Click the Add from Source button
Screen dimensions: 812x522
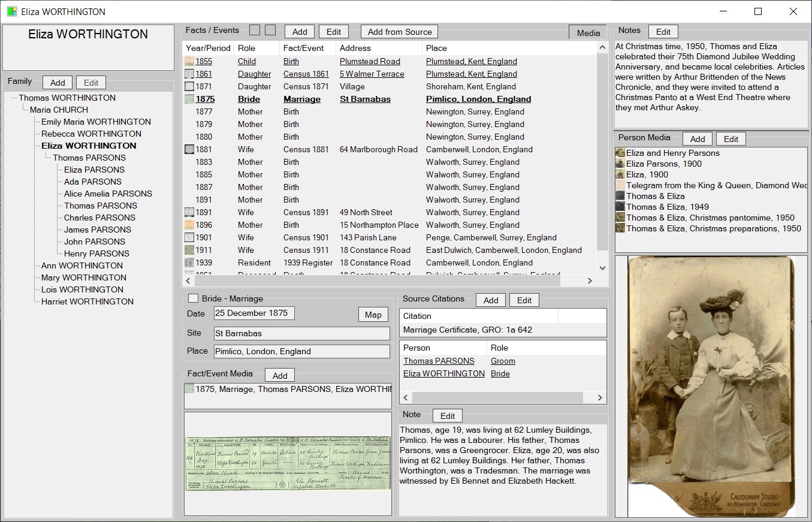pos(399,32)
